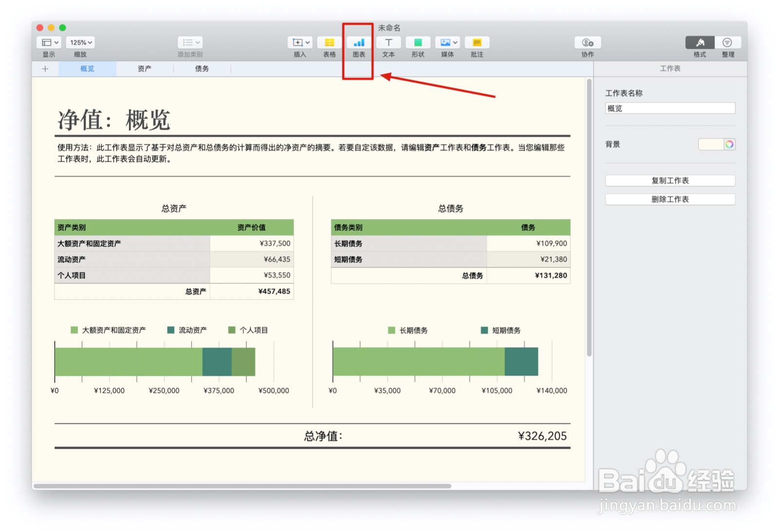Open the 格式 format inspector
The width and height of the screenshot is (779, 532).
pos(700,42)
